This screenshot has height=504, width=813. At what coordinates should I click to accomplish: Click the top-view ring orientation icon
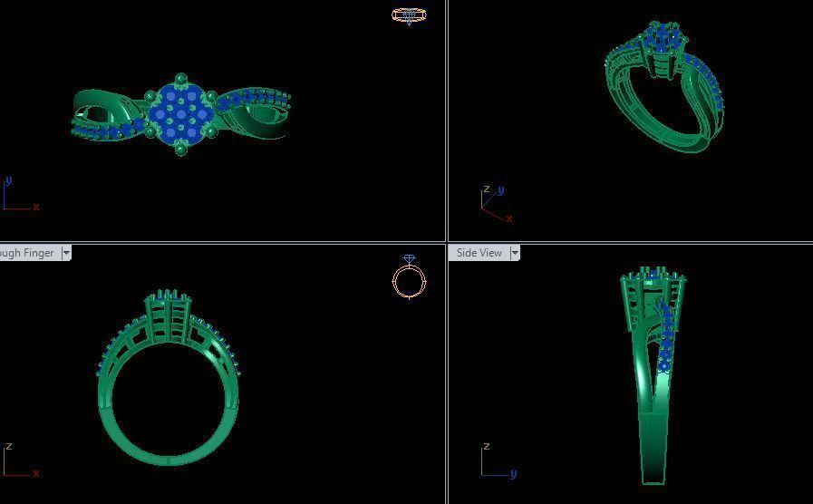[409, 15]
